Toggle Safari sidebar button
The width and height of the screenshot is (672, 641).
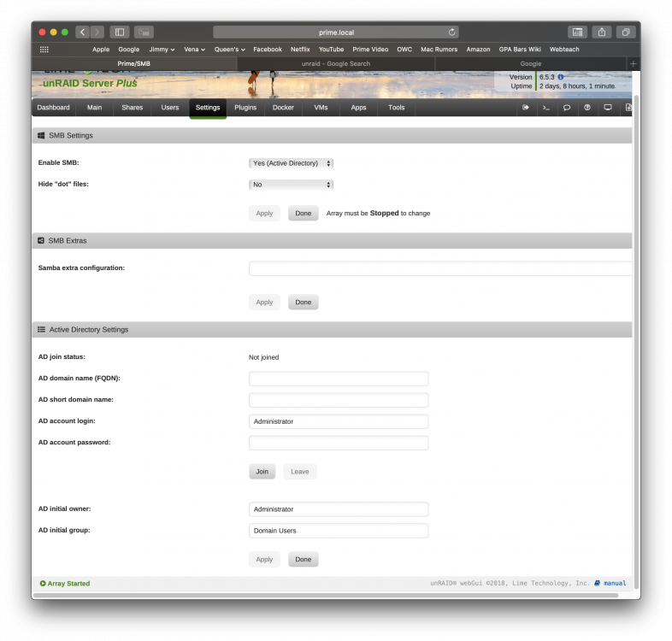pos(120,32)
